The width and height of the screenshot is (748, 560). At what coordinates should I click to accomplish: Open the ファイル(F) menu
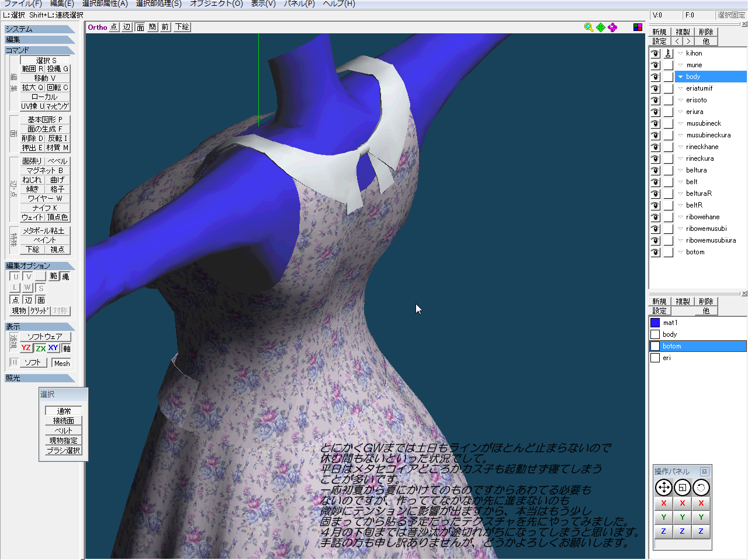coord(23,4)
